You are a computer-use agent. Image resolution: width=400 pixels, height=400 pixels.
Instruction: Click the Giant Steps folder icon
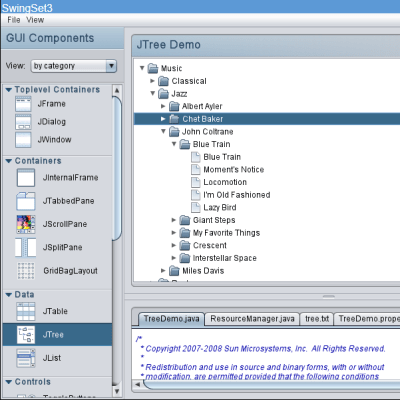click(185, 220)
